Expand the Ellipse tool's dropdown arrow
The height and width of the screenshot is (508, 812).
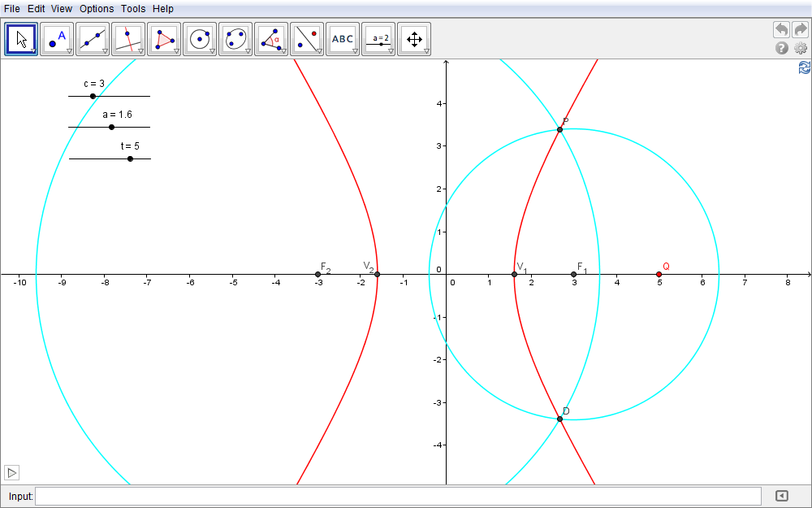(x=248, y=51)
